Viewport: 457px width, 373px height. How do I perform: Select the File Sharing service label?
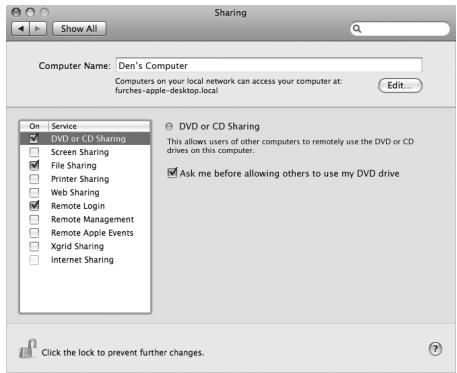click(x=74, y=166)
